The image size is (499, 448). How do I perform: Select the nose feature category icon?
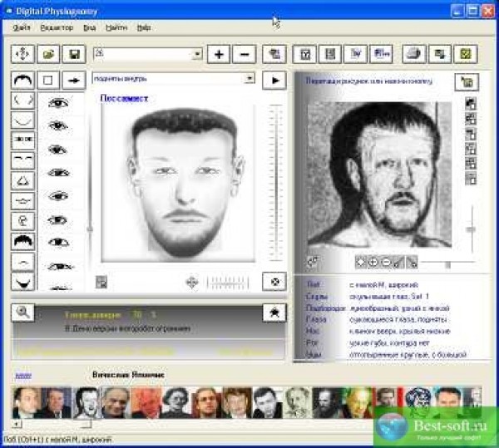point(22,180)
